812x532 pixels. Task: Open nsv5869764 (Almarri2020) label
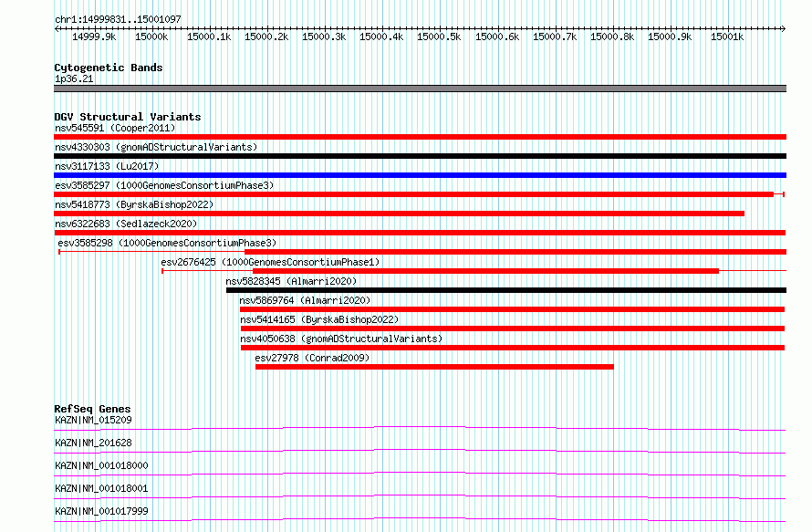(x=305, y=300)
